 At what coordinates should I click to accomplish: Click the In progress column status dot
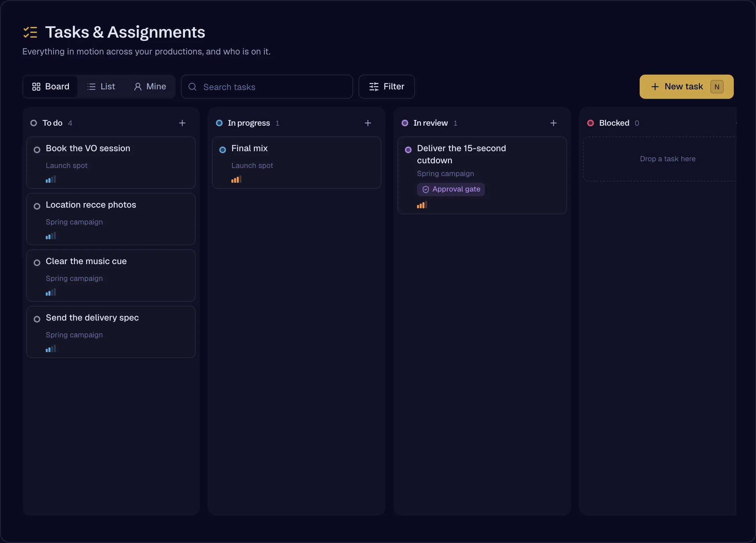219,123
